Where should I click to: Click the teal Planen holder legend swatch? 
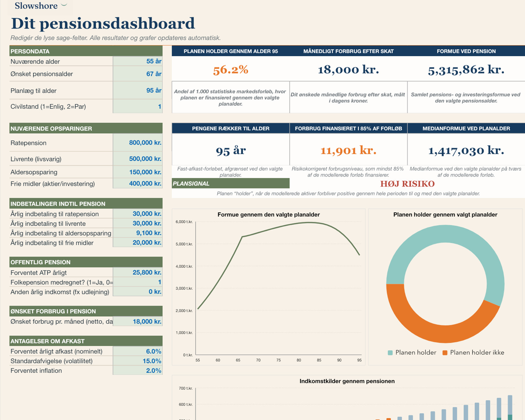pos(390,353)
